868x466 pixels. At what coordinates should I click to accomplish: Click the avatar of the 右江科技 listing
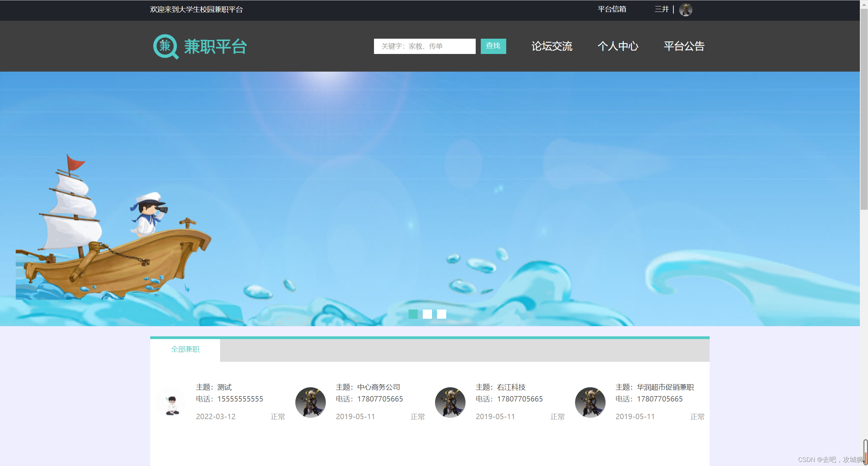click(450, 403)
